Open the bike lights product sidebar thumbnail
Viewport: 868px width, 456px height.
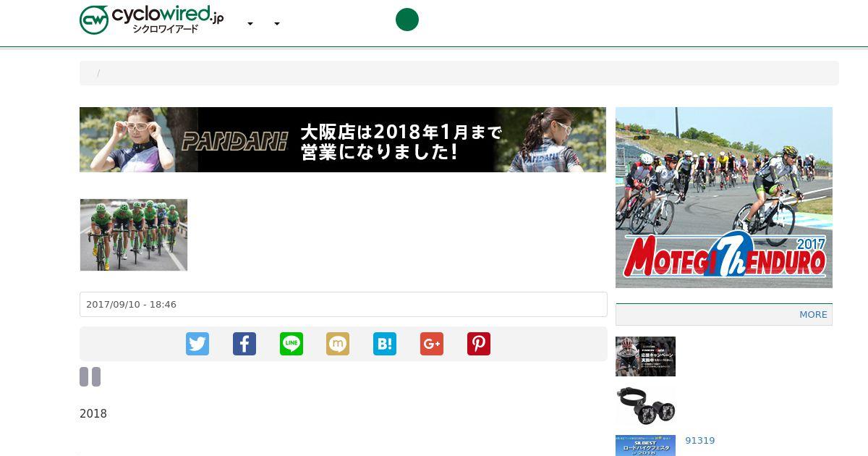(x=645, y=405)
